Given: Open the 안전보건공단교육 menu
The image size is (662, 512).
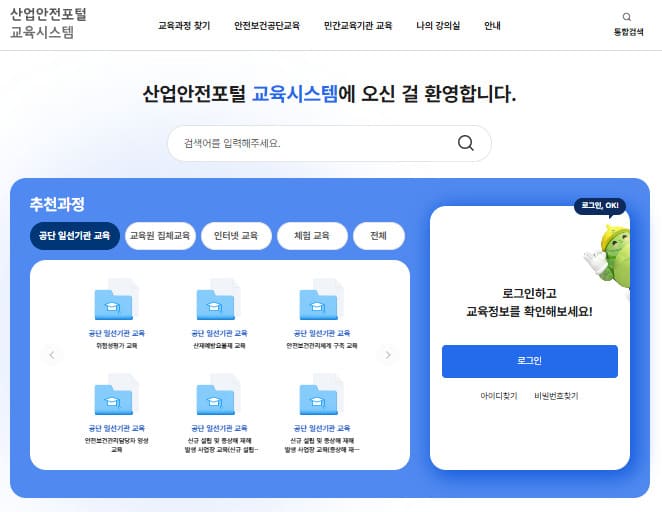Looking at the screenshot, I should coord(267,26).
